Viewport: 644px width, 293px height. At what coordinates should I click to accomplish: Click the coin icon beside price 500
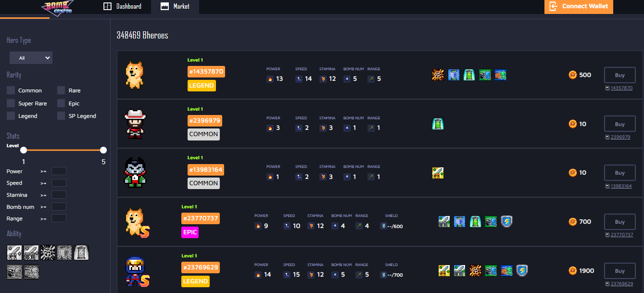tap(572, 75)
